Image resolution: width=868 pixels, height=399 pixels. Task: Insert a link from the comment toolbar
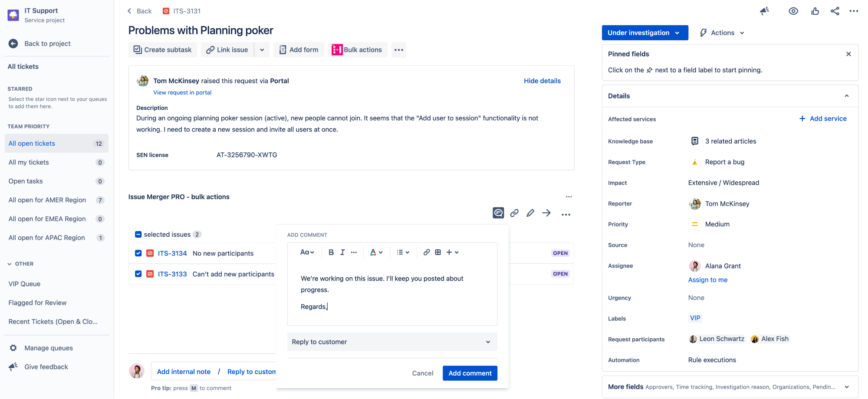(x=426, y=252)
